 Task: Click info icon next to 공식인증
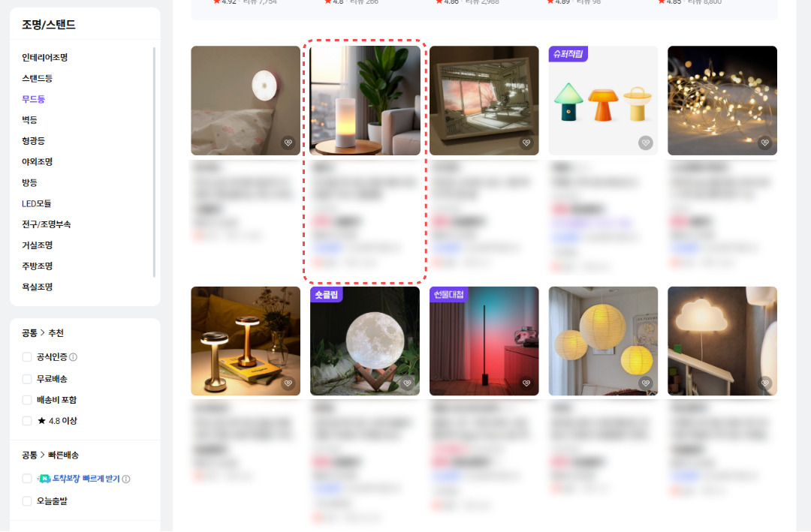tap(74, 357)
